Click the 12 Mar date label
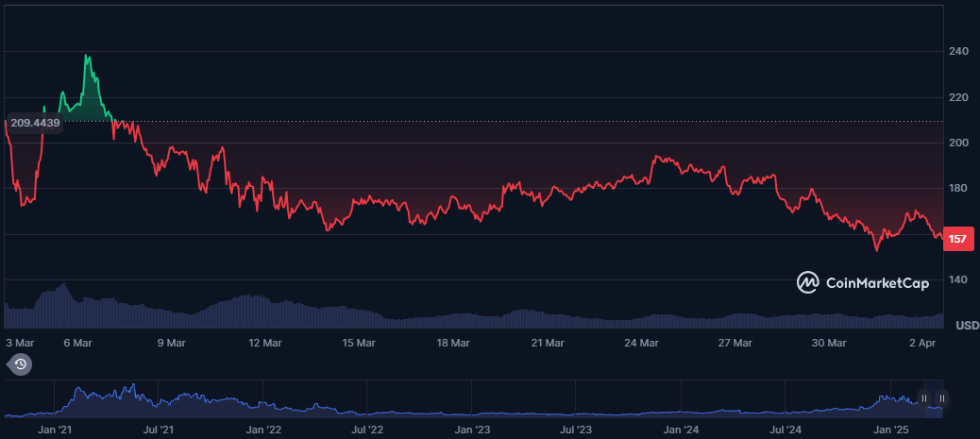The width and height of the screenshot is (980, 439). 264,343
